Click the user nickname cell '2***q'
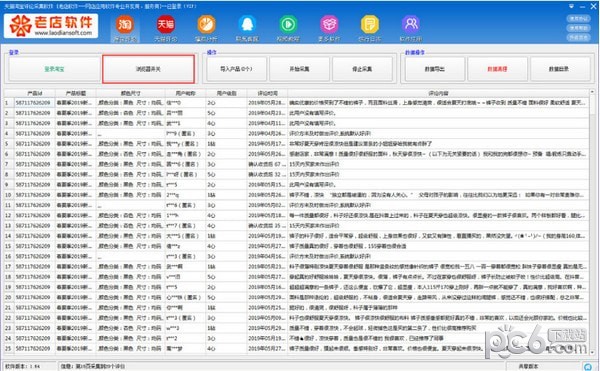 click(x=185, y=195)
